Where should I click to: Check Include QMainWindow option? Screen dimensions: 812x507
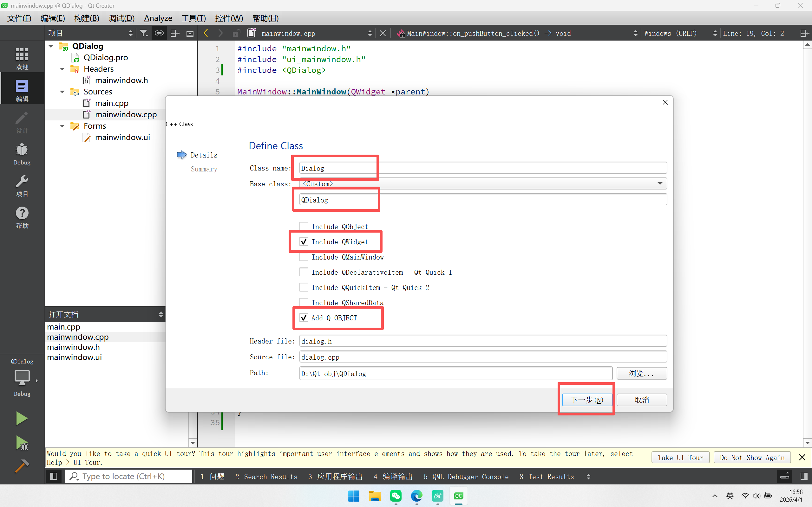point(304,257)
